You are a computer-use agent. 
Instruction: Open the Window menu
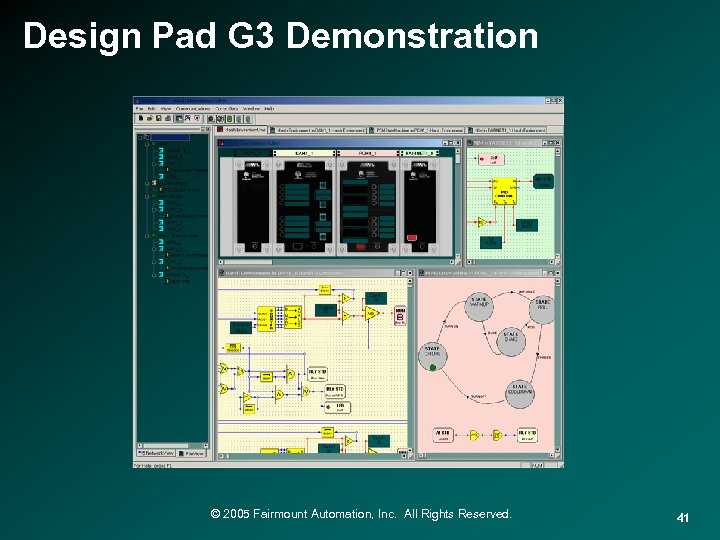point(251,109)
